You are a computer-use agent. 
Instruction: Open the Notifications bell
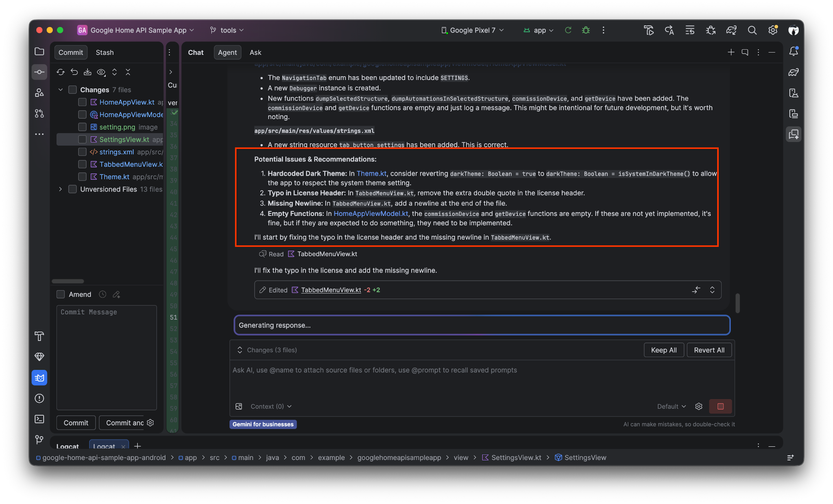coord(794,52)
